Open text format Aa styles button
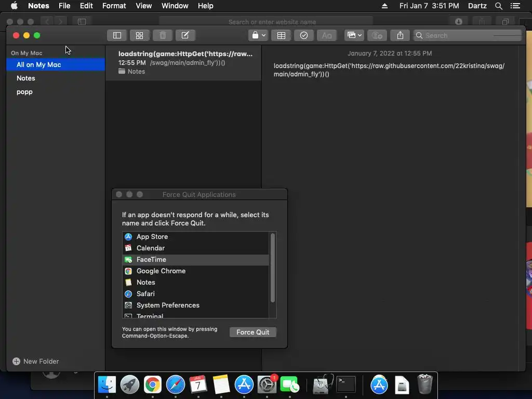Image resolution: width=532 pixels, height=399 pixels. [326, 35]
